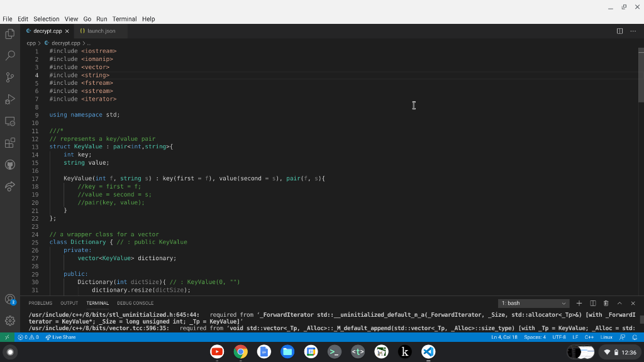644x362 pixels.
Task: Expand cpp breadcrumb folder
Action: pos(31,43)
